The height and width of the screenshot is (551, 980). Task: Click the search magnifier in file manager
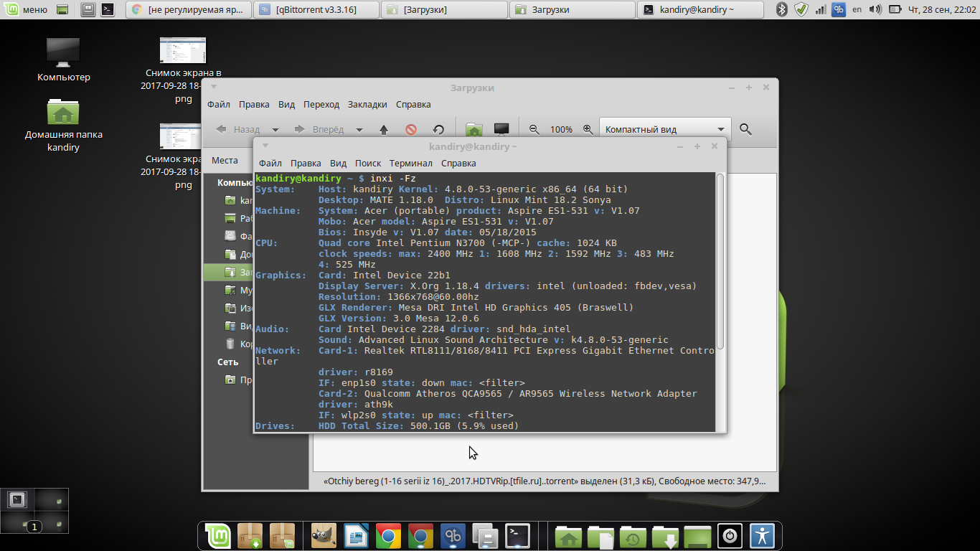point(745,129)
